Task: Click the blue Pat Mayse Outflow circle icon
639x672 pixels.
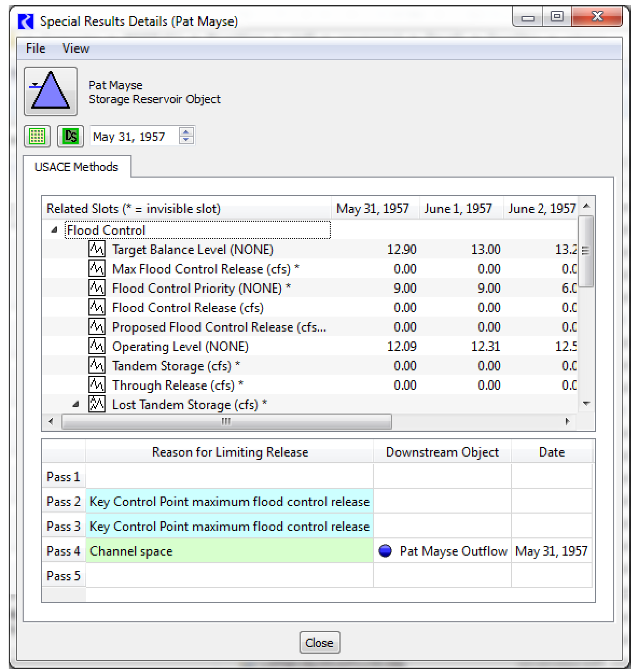Action: (385, 551)
